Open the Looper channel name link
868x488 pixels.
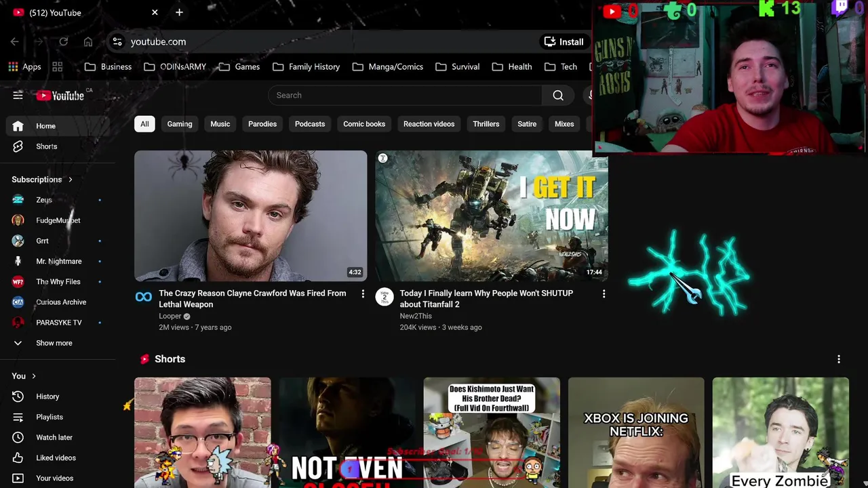click(170, 317)
